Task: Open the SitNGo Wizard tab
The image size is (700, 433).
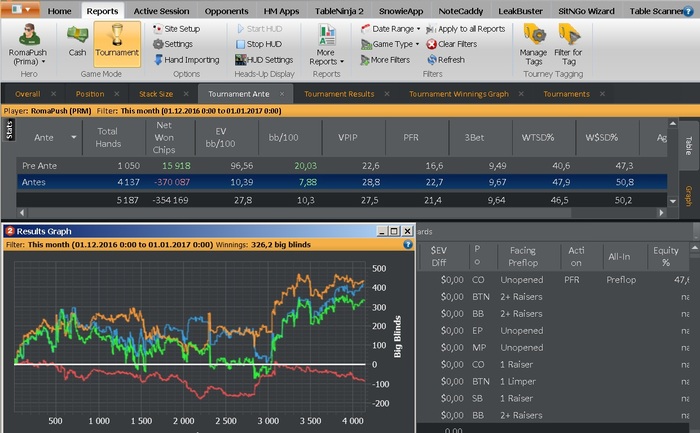Action: (x=586, y=11)
